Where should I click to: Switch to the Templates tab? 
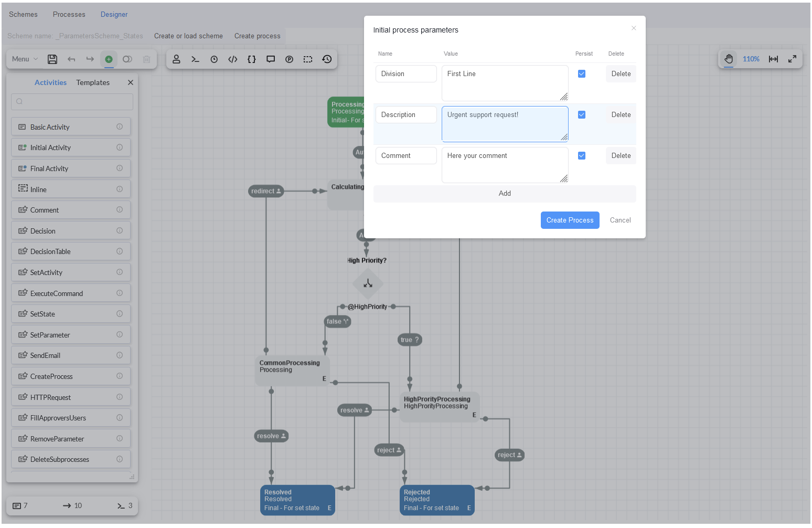click(93, 82)
